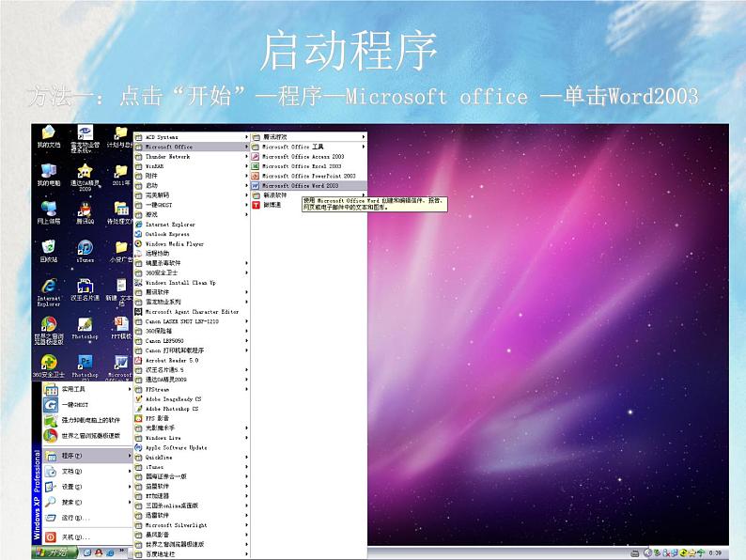Screen dimensions: 746x560
Task: Launch Microsoft Office Word 2003 from submenu
Action: tap(309, 185)
